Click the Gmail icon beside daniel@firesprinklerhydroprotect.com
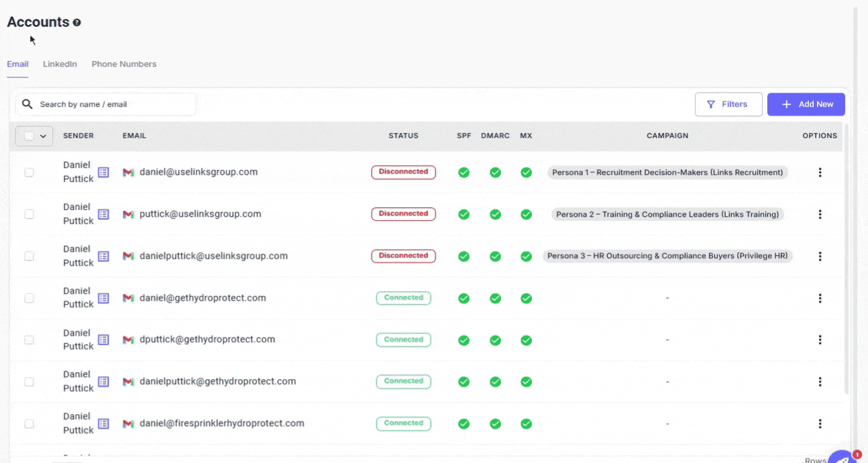The image size is (868, 463). (x=128, y=424)
